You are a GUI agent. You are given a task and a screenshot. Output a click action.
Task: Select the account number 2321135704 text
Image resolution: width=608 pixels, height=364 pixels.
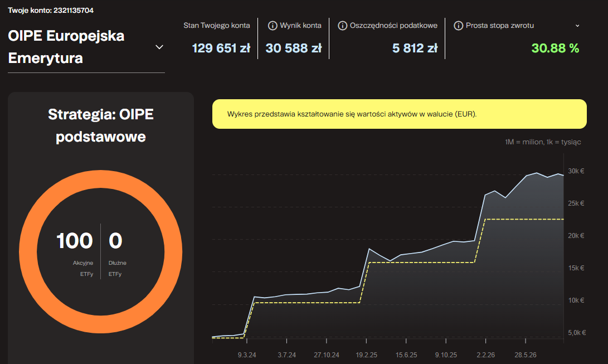[74, 11]
